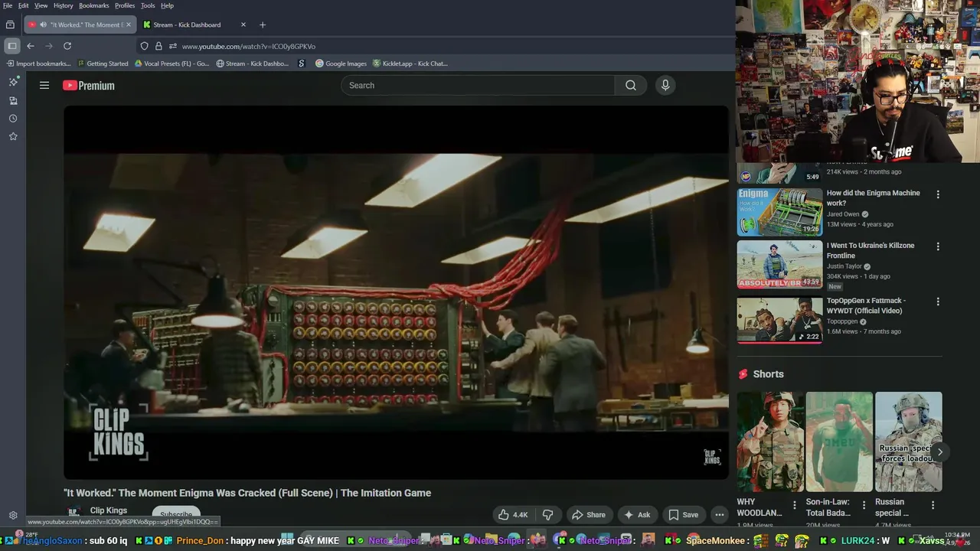
Task: Open options for Enigma Machine video
Action: 938,194
